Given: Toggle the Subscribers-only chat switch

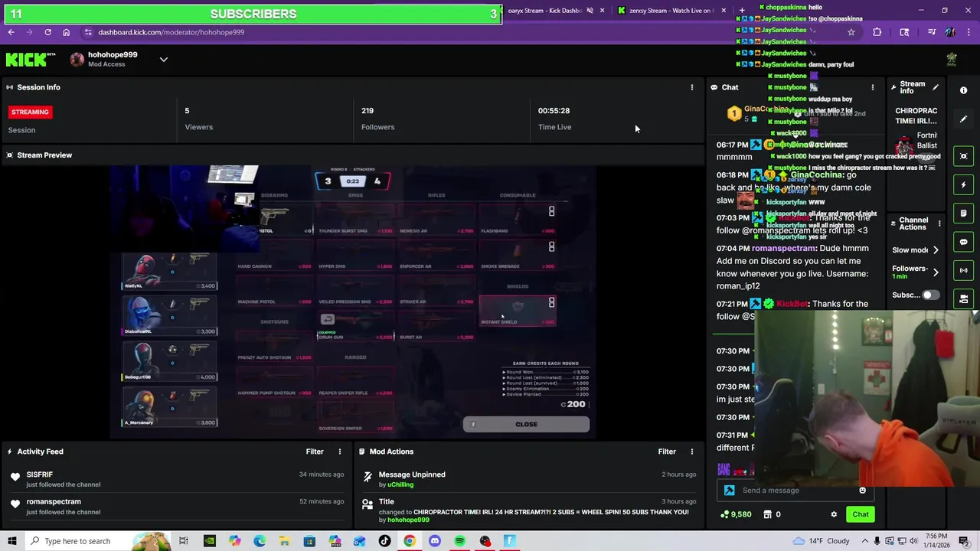Looking at the screenshot, I should pyautogui.click(x=930, y=295).
